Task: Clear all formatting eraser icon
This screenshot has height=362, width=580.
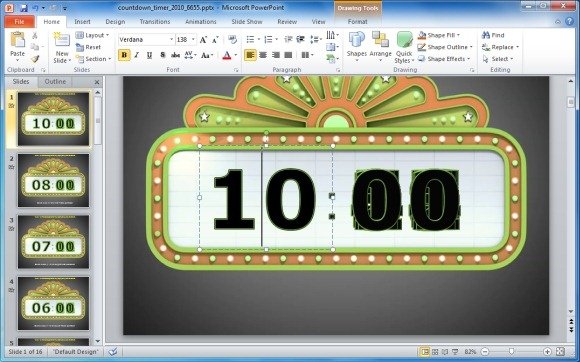Action: 232,39
